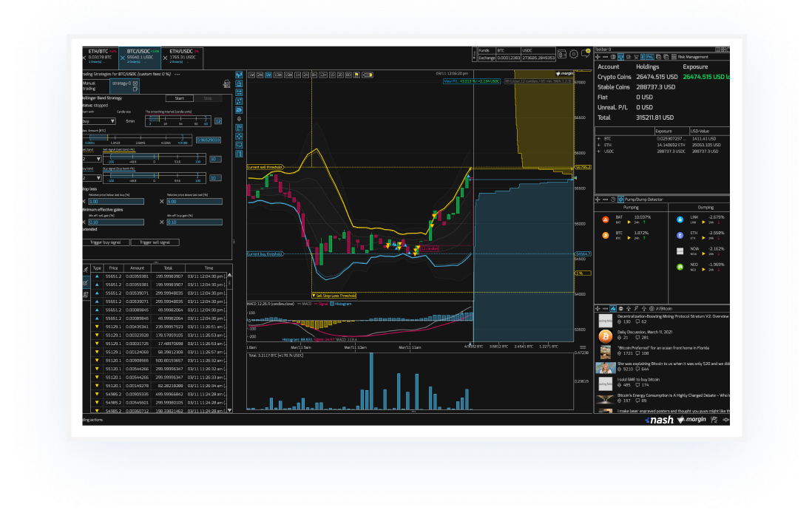Viewport: 812px width, 521px height.
Task: Select NEO in the Dumping list
Action: [x=702, y=267]
